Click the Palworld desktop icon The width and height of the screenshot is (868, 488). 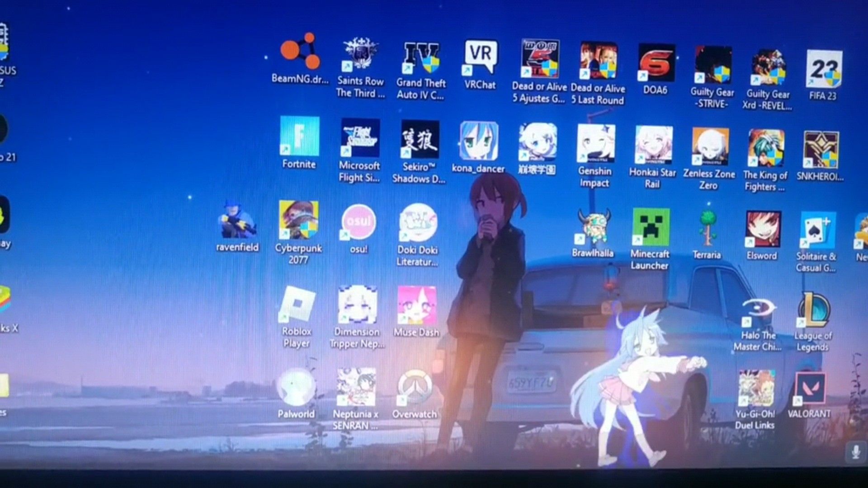296,387
